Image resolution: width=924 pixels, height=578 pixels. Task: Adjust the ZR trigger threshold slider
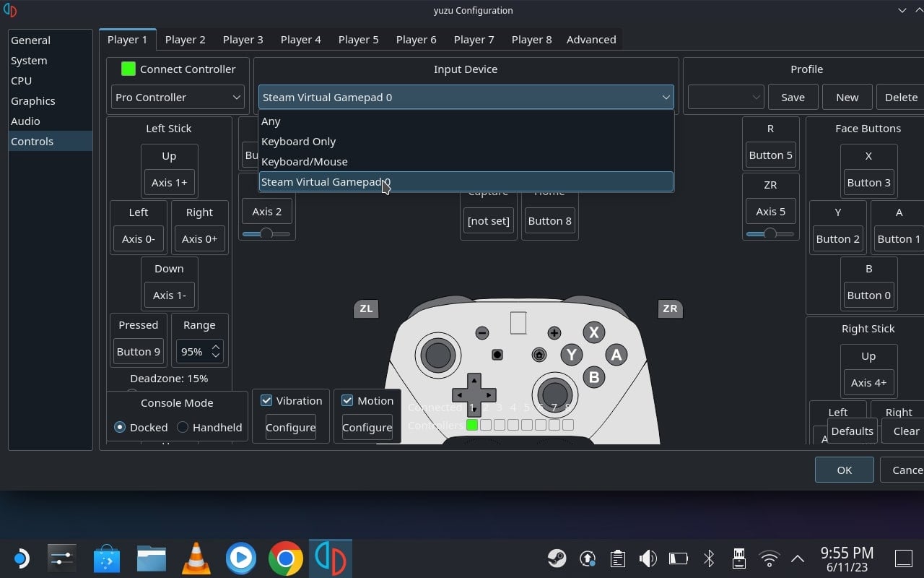(x=770, y=233)
